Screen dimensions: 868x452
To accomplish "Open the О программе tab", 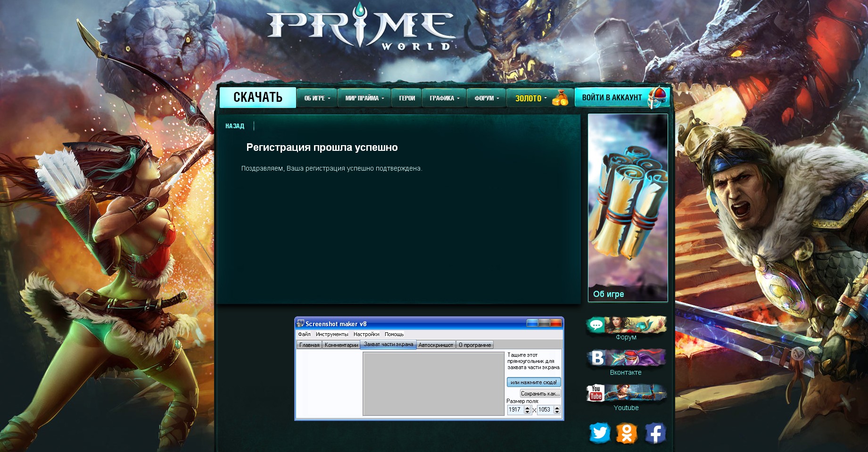I will pos(475,345).
